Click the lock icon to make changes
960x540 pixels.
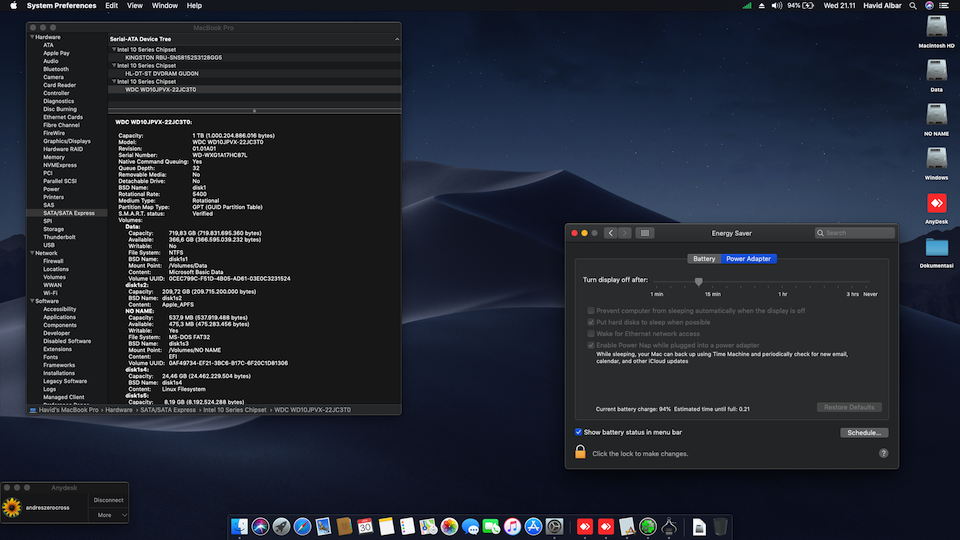tap(579, 453)
